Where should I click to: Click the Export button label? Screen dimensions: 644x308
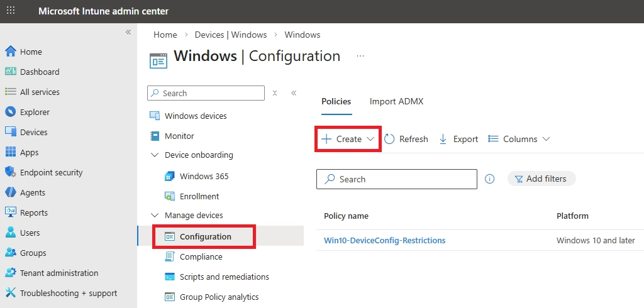(465, 139)
